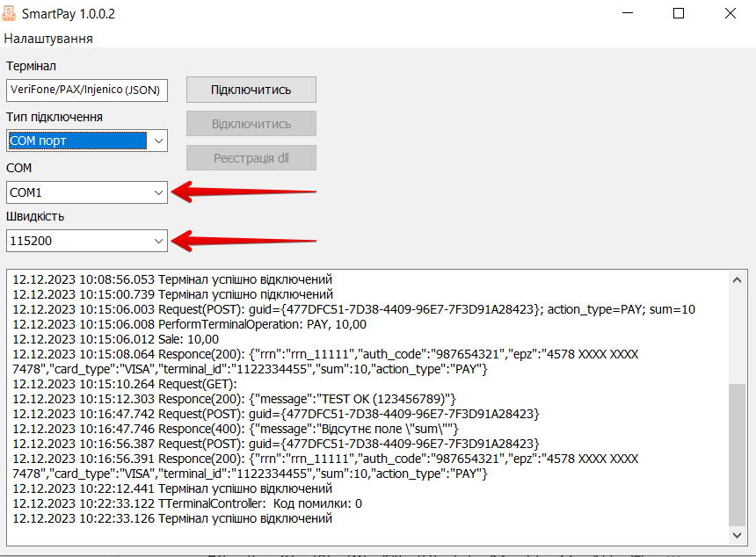This screenshot has height=557, width=756.
Task: Open the Налаштування menu
Action: 48,39
